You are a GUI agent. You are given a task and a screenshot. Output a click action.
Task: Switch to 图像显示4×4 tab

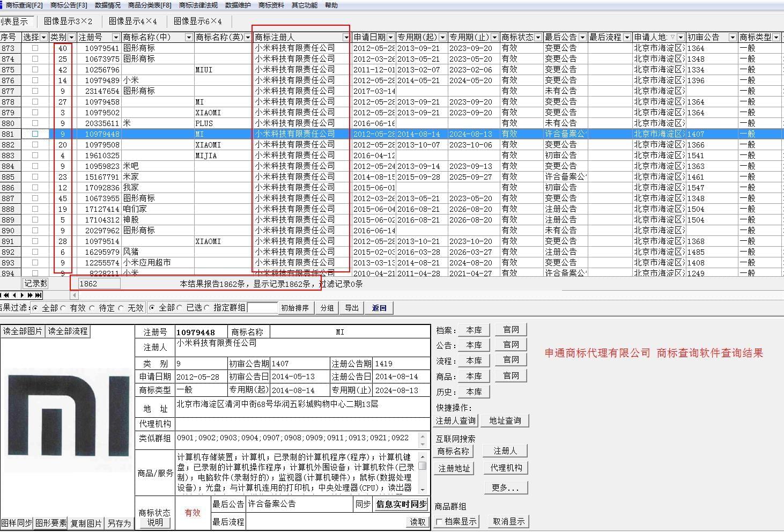click(x=133, y=21)
